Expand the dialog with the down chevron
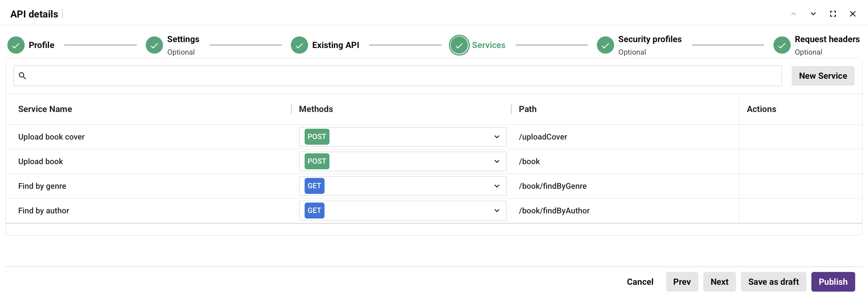The image size is (868, 300). [x=813, y=14]
